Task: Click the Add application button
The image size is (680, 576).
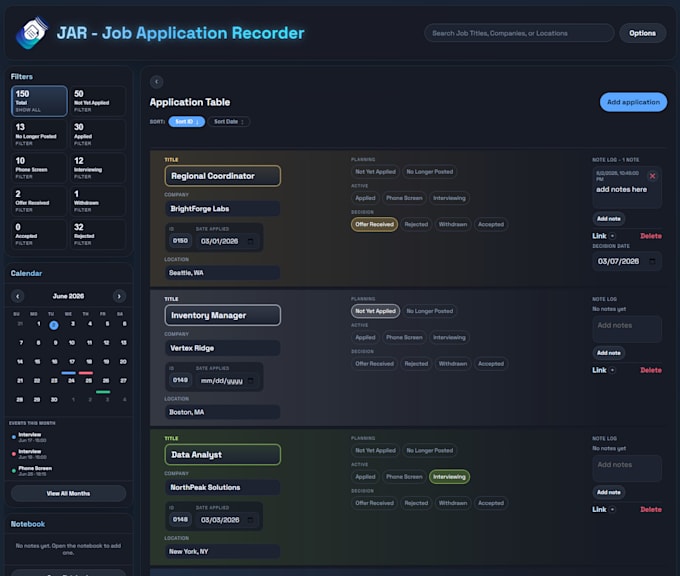Action: point(633,102)
